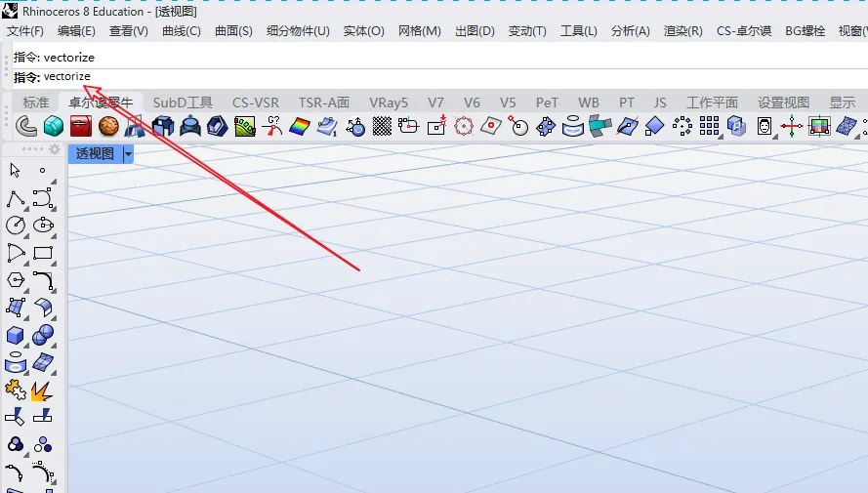
Task: Select the Ellipse tool
Action: click(43, 226)
